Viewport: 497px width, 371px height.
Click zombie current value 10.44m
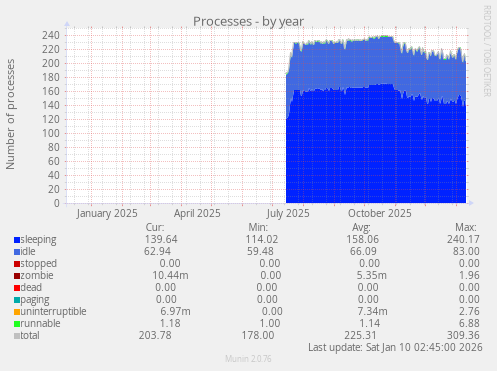point(170,275)
